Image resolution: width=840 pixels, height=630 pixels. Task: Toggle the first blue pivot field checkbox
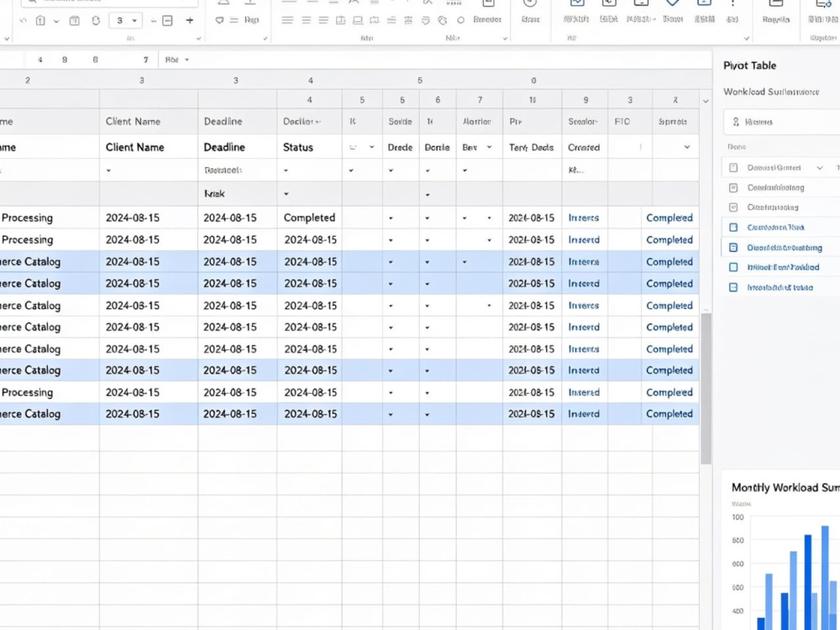click(x=733, y=228)
